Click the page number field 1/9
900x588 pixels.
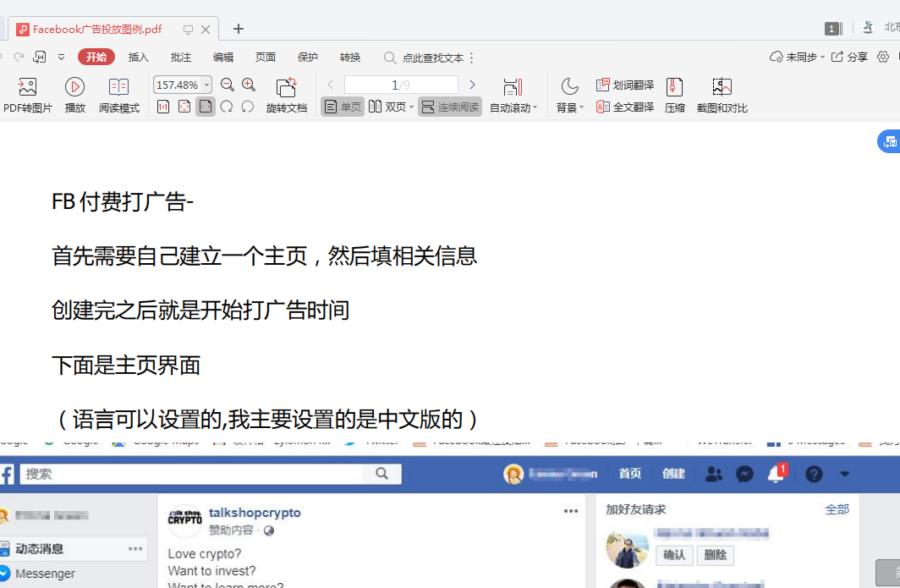pyautogui.click(x=401, y=85)
